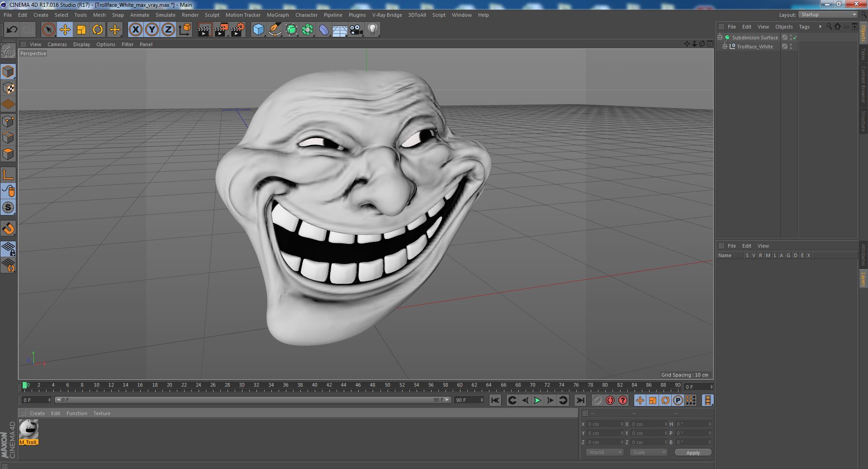Go to end of animation
This screenshot has height=469, width=868.
pos(580,400)
